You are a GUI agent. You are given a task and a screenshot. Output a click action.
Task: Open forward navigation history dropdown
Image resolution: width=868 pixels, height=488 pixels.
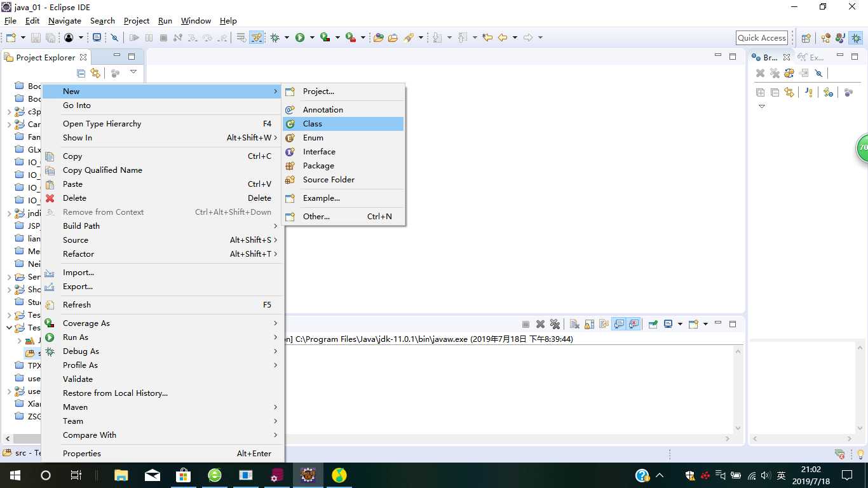pos(540,37)
